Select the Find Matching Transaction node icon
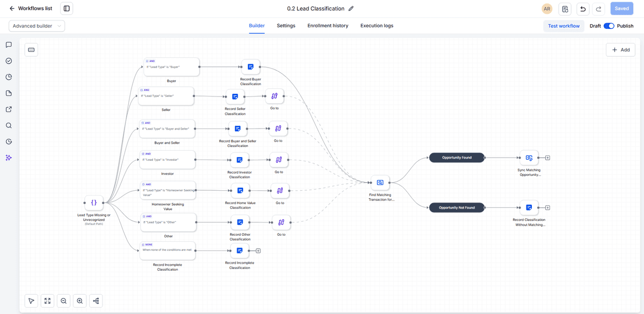The image size is (644, 314). (x=380, y=183)
